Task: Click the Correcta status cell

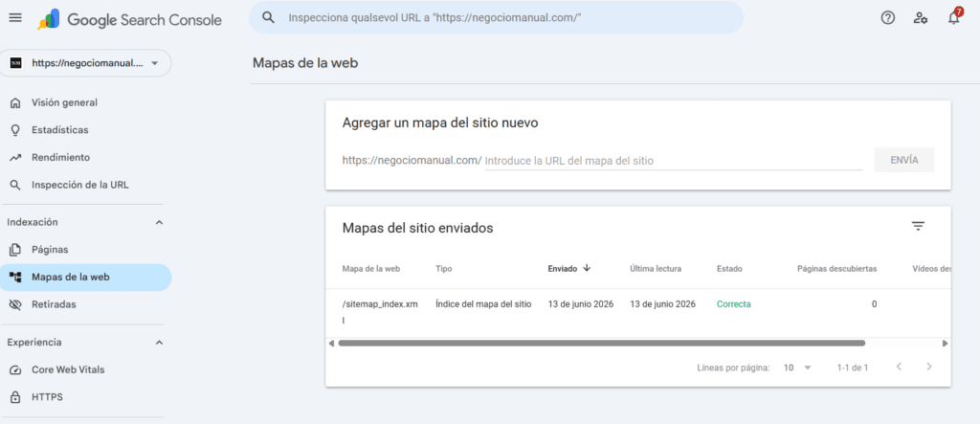Action: pos(734,304)
